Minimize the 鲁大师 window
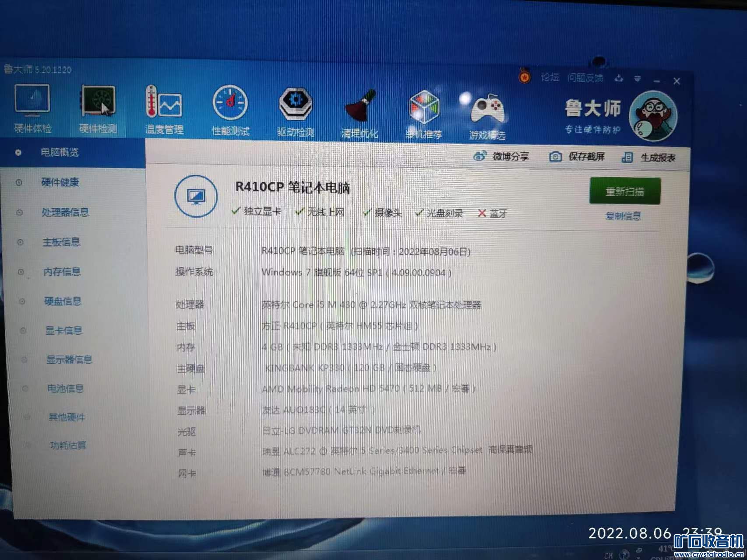Viewport: 747px width, 560px height. click(x=656, y=80)
